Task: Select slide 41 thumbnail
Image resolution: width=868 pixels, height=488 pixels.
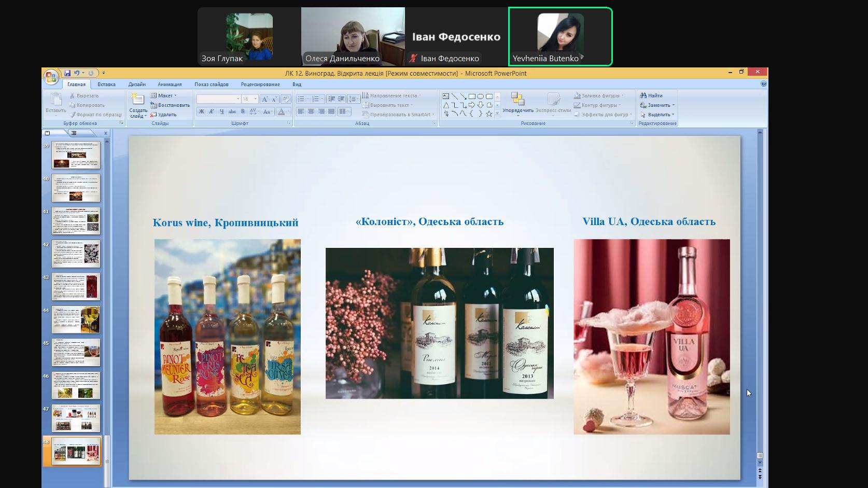Action: pyautogui.click(x=76, y=221)
